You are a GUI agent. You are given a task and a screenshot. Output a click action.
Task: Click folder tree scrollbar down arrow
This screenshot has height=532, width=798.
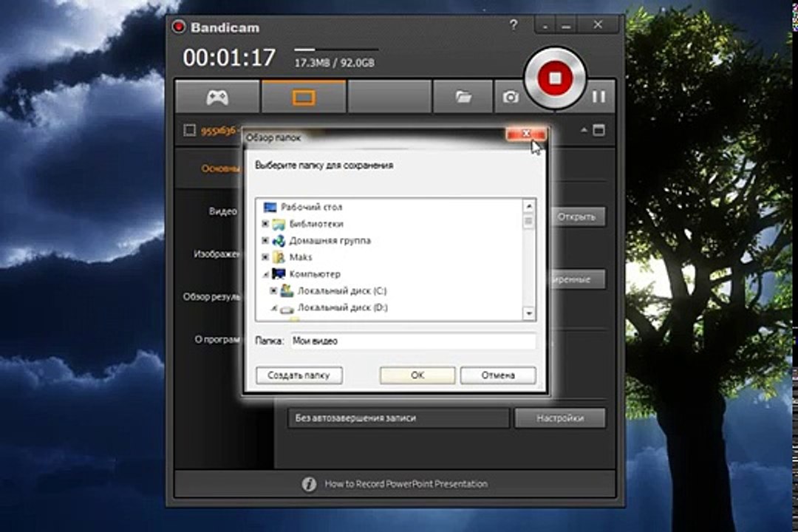[x=529, y=313]
